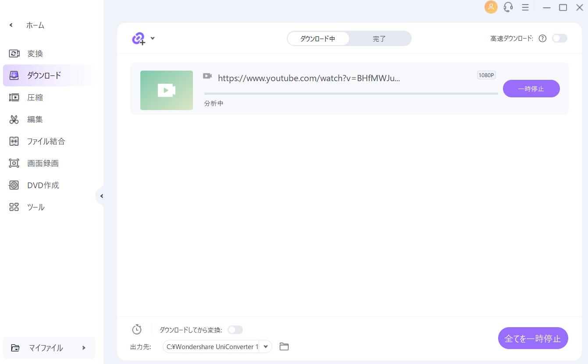Open the hamburger menu

point(525,7)
